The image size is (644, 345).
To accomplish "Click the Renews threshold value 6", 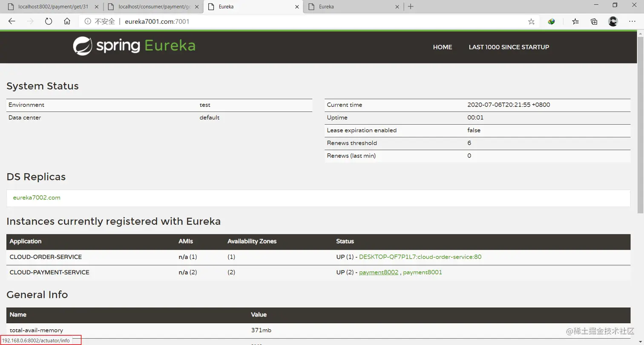I will 469,143.
